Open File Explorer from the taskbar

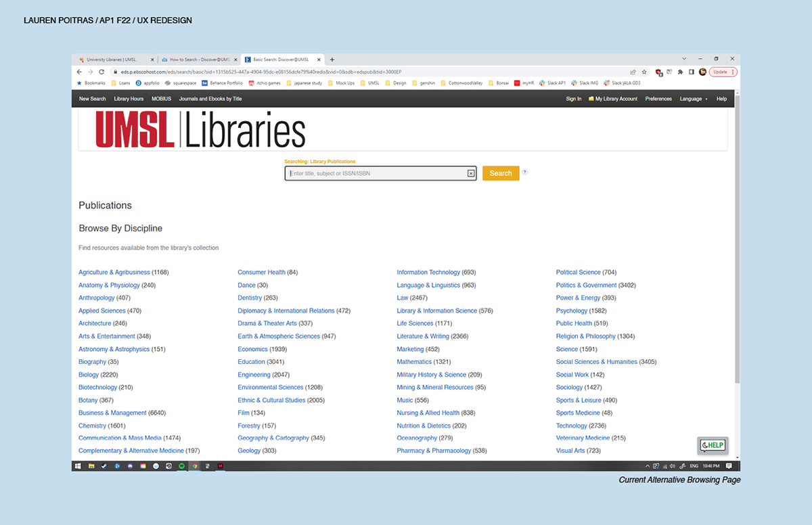(x=91, y=466)
